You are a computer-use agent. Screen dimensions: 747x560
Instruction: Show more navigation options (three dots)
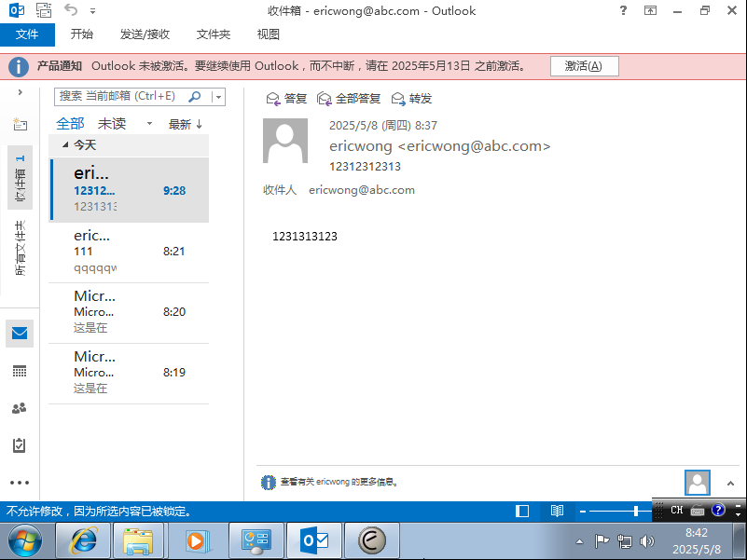[x=20, y=483]
